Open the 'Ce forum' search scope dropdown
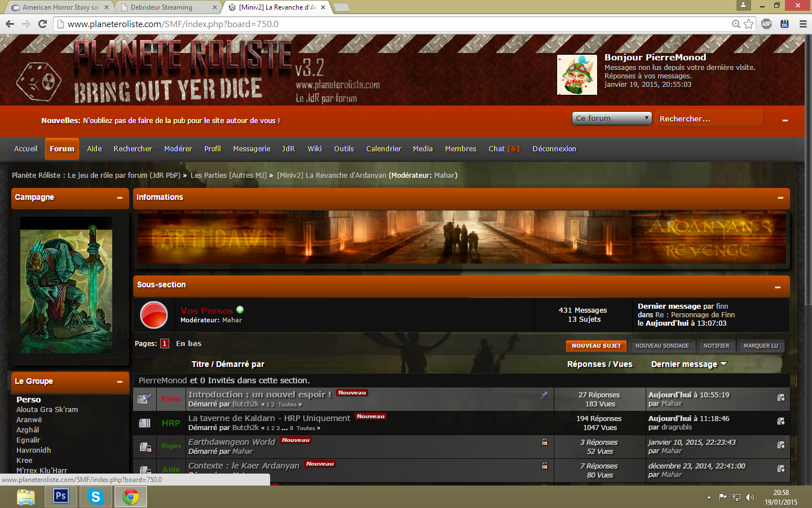The image size is (812, 508). 612,119
